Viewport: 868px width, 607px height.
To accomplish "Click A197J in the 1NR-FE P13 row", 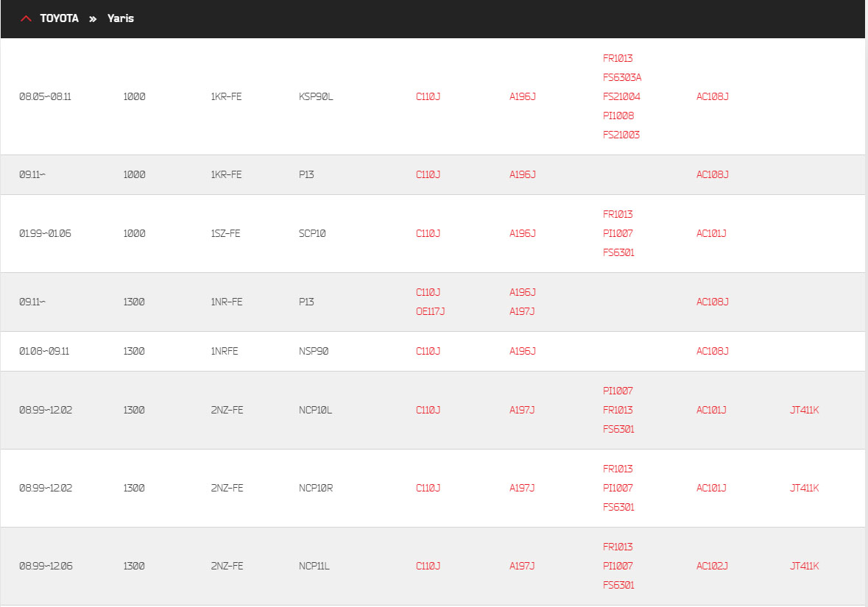I will click(x=522, y=311).
